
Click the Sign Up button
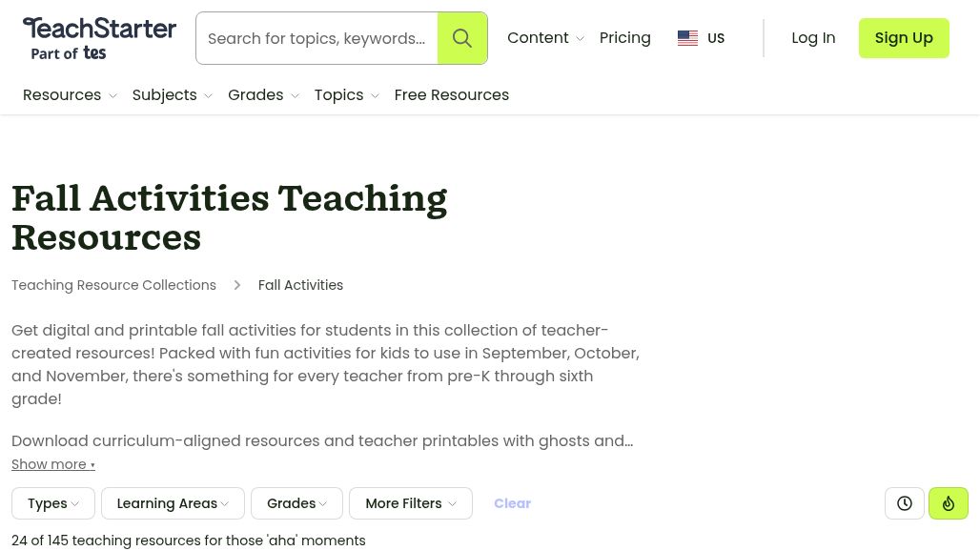[903, 38]
